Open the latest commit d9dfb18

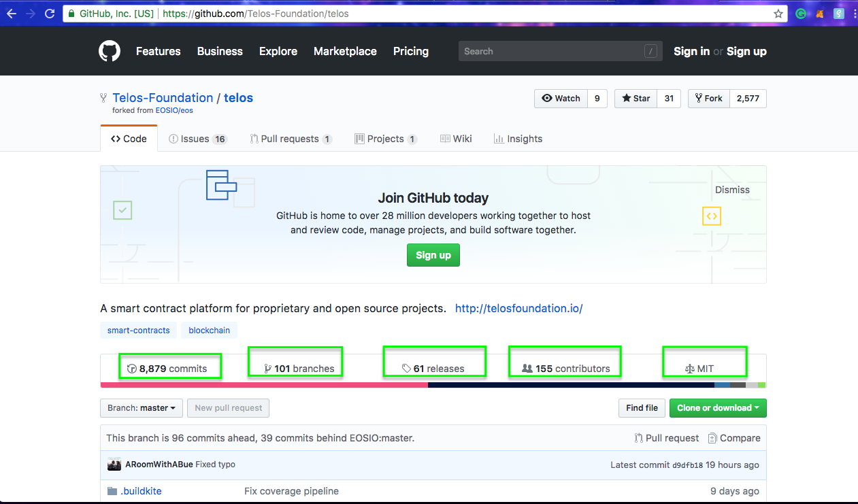(689, 465)
